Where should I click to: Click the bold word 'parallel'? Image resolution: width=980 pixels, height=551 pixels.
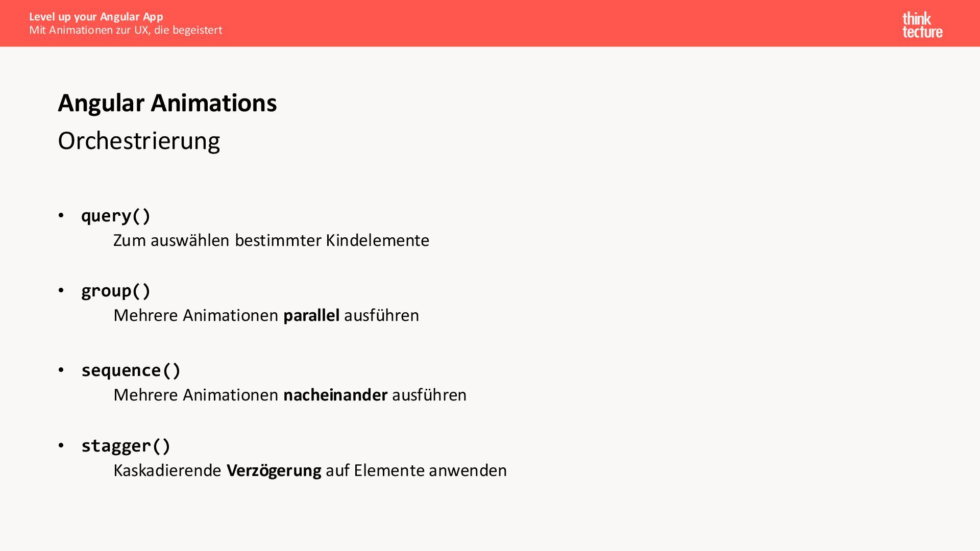(311, 315)
